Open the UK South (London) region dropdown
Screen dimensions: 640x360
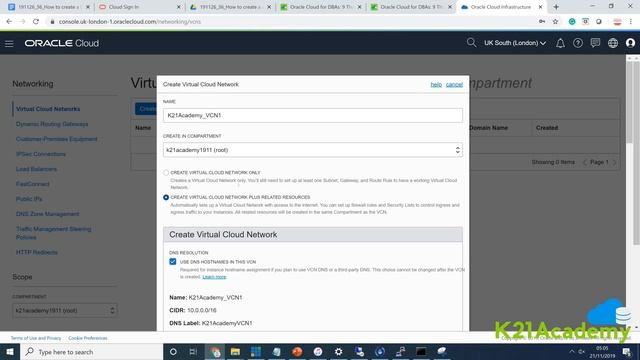click(515, 43)
